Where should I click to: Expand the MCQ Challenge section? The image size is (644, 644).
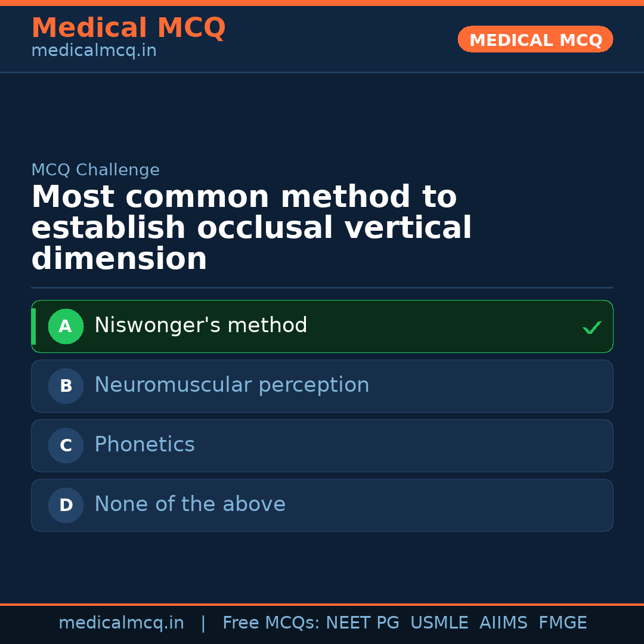(x=95, y=169)
